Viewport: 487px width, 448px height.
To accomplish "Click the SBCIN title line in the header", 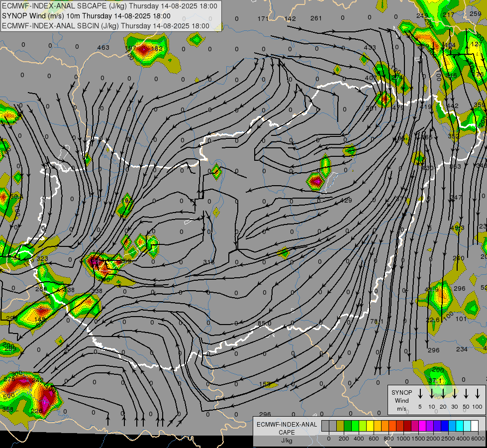I will (x=105, y=26).
